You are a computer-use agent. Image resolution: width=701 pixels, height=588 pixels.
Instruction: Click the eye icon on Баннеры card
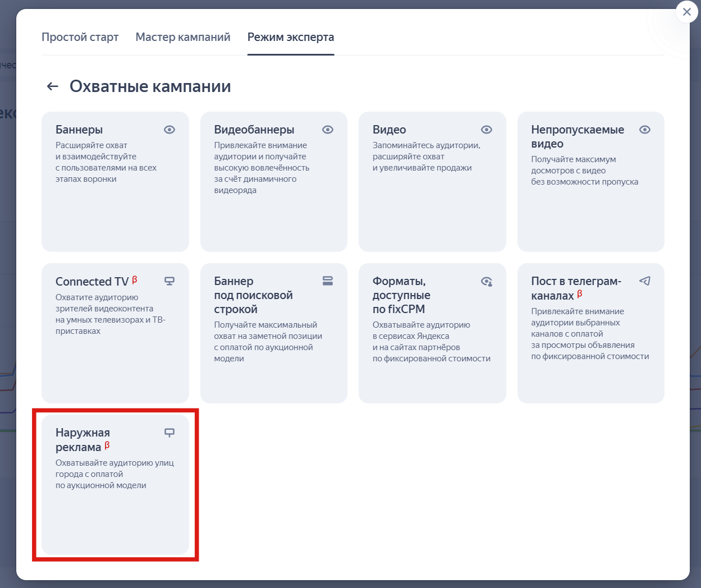click(169, 130)
